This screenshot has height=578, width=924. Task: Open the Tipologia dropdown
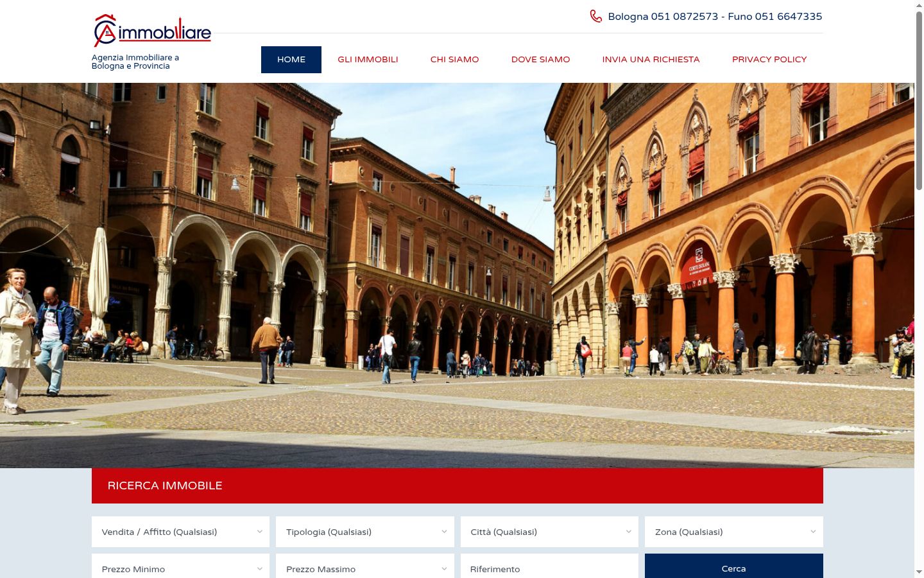click(365, 532)
